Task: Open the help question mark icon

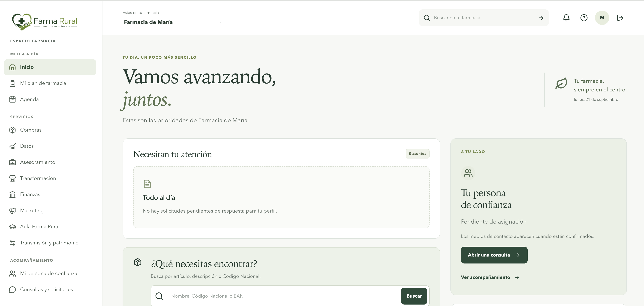Action: (584, 18)
